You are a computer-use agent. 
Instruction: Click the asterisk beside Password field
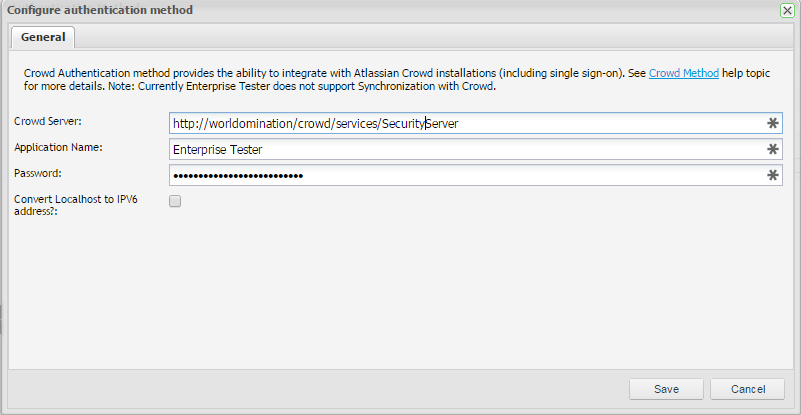coord(772,176)
